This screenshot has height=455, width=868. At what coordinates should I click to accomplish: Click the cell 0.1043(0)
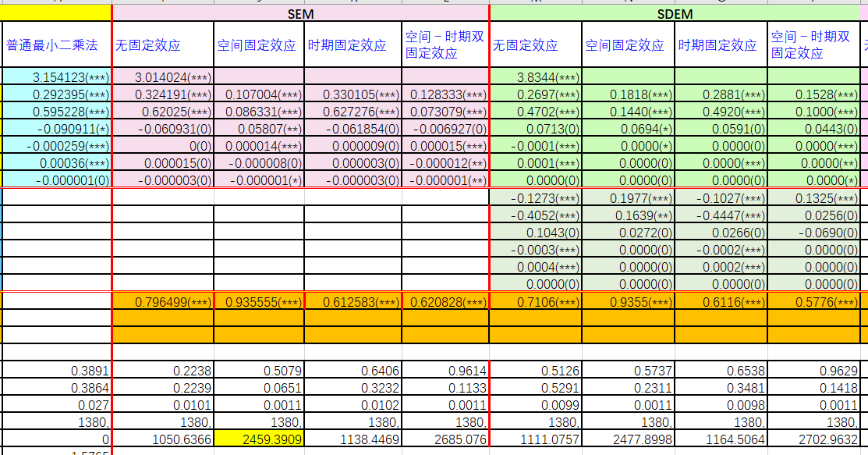click(x=536, y=233)
